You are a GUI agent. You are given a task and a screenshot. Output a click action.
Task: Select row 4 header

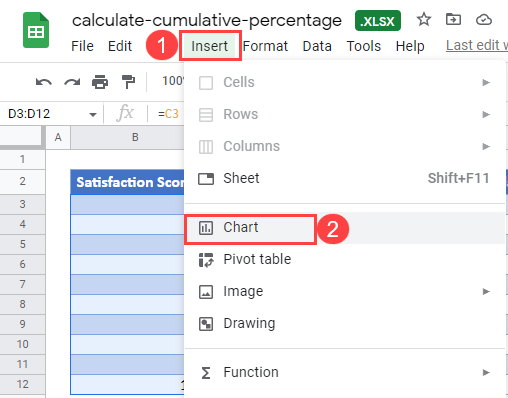[x=22, y=224]
